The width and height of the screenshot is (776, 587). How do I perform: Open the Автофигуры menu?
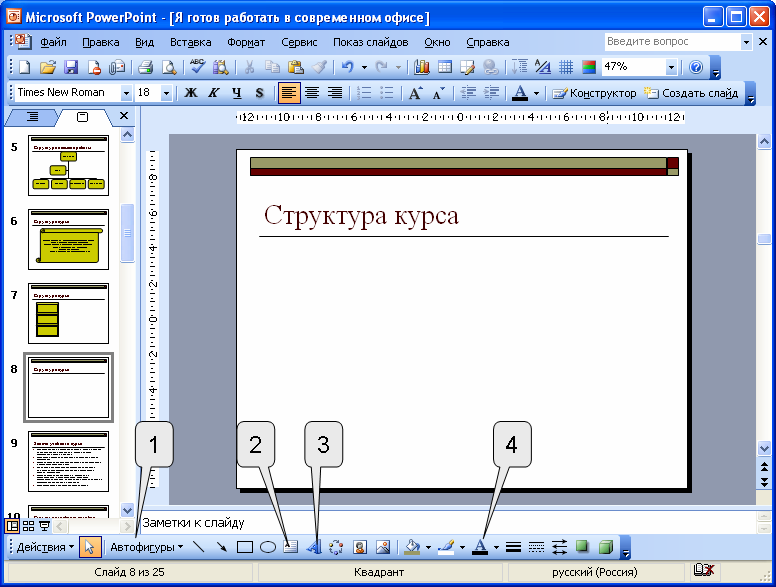(146, 547)
